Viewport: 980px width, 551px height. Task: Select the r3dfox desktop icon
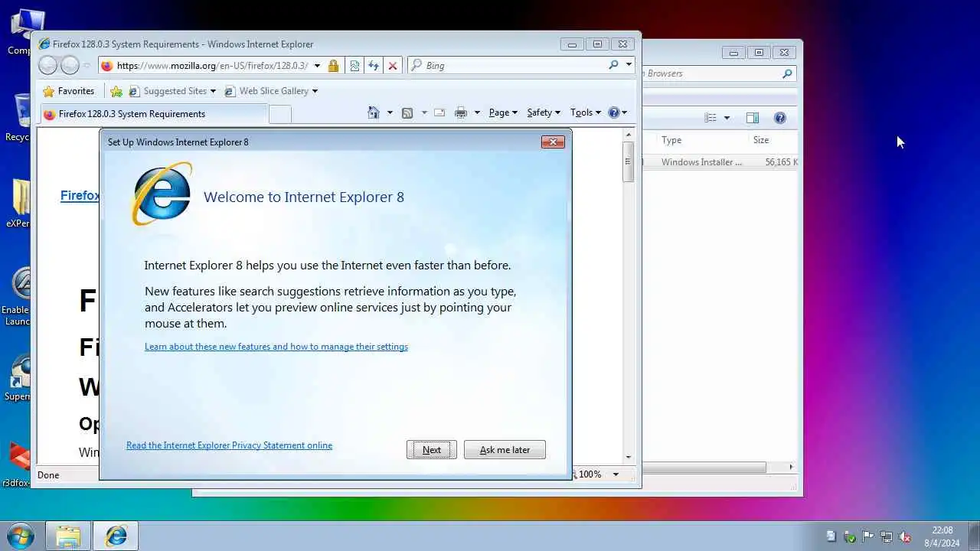pyautogui.click(x=17, y=465)
